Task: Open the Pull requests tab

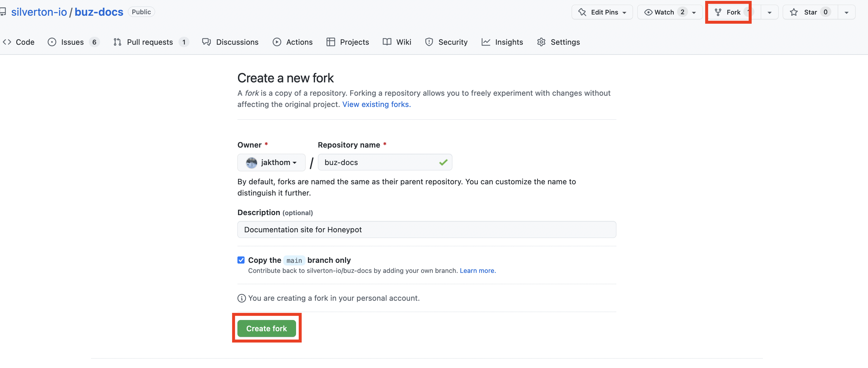Action: (151, 42)
